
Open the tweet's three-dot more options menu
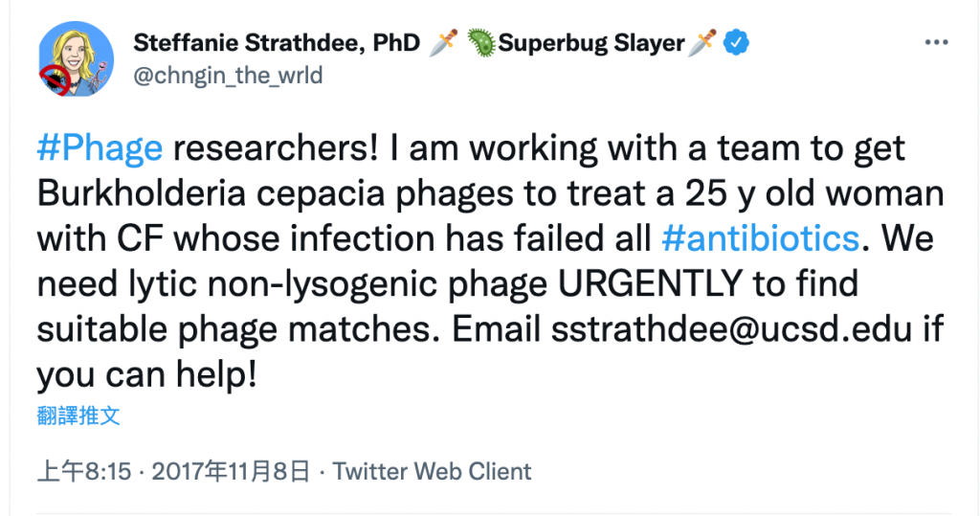[935, 44]
